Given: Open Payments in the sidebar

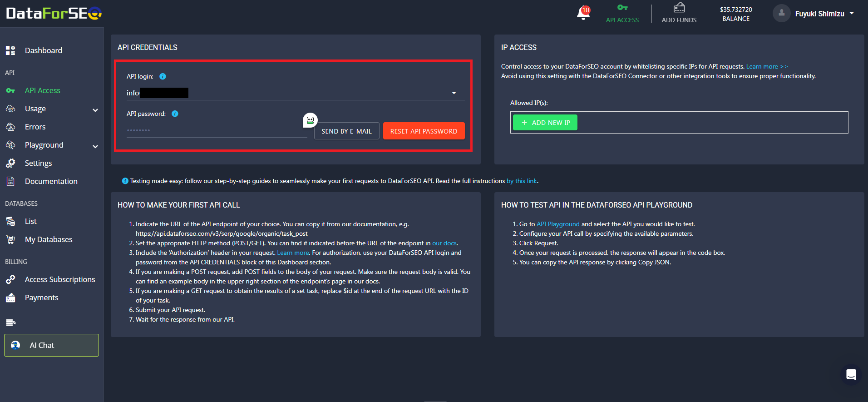Looking at the screenshot, I should click(42, 298).
